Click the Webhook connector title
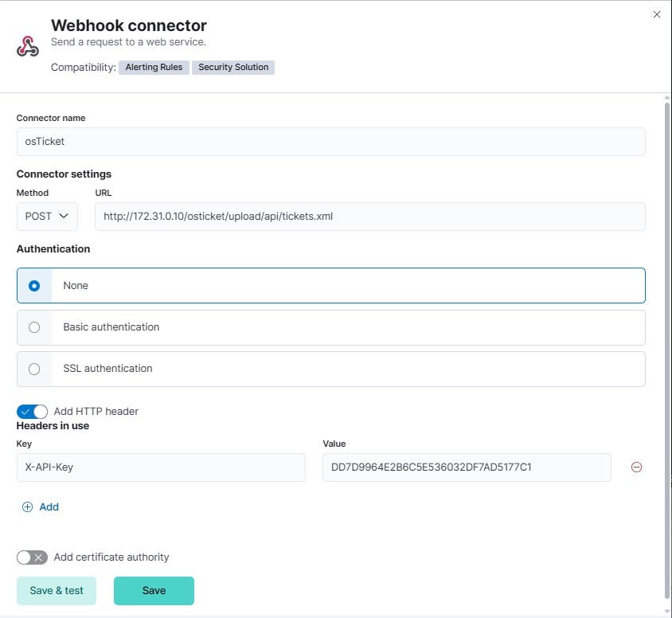Image resolution: width=672 pixels, height=618 pixels. tap(128, 25)
